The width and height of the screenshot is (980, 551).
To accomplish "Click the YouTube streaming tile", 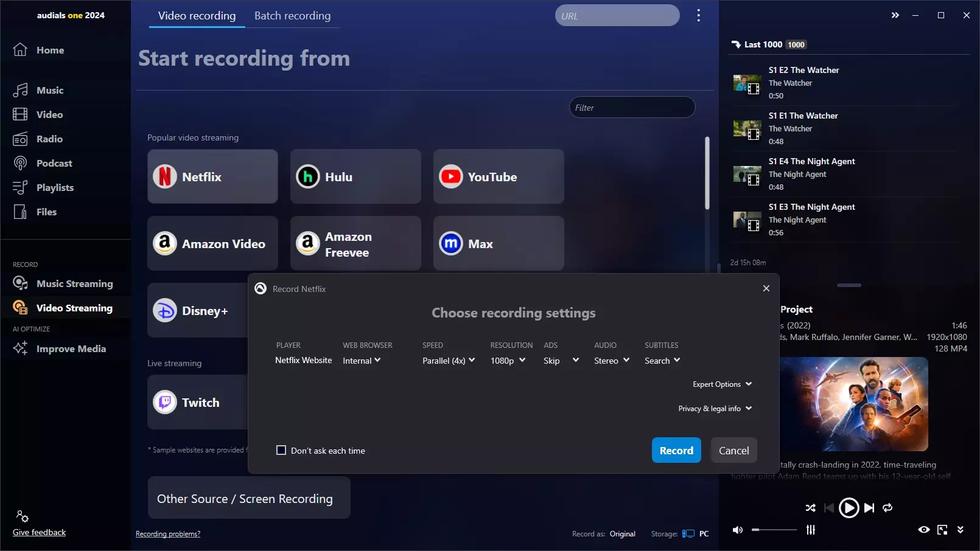I will [x=499, y=176].
